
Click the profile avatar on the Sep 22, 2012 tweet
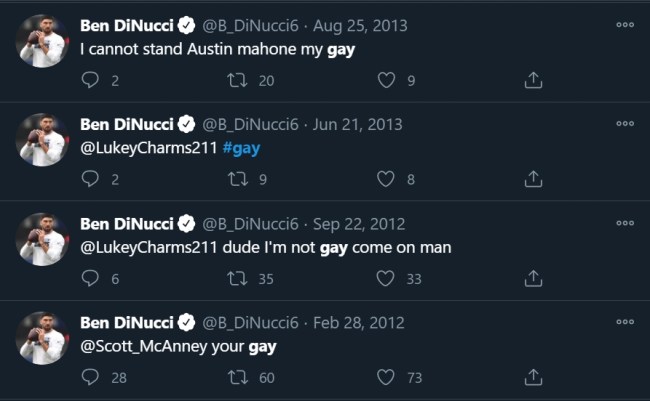click(41, 238)
